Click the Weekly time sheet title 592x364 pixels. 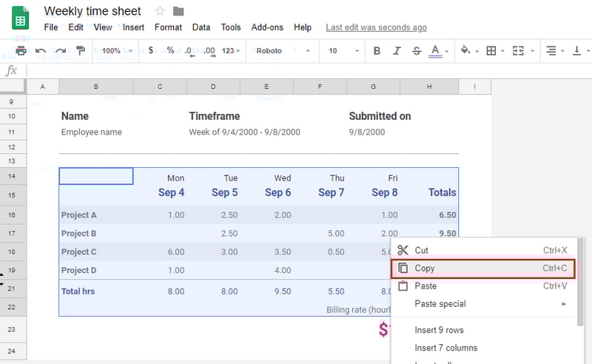click(92, 11)
